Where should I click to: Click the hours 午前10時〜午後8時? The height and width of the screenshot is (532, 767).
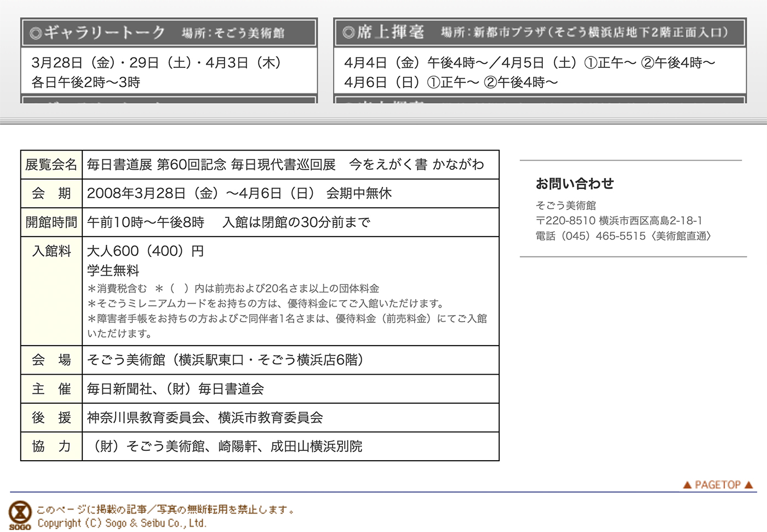coord(145,222)
